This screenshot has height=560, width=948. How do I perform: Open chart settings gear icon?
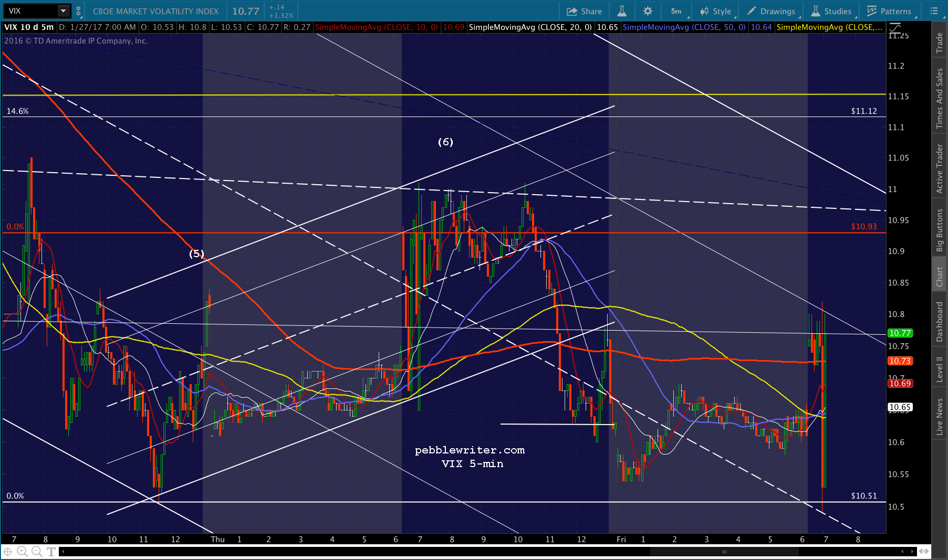(x=648, y=11)
